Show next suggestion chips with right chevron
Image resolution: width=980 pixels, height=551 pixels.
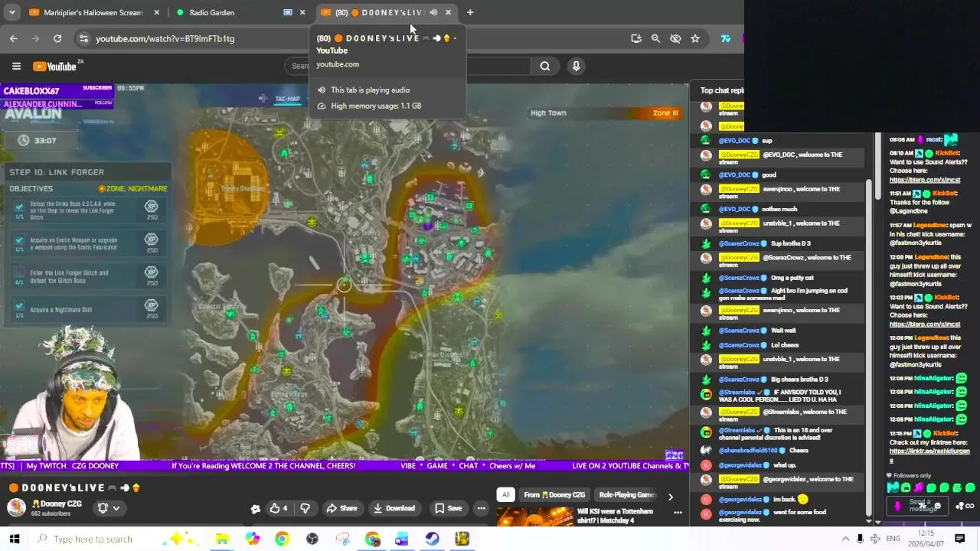(670, 497)
